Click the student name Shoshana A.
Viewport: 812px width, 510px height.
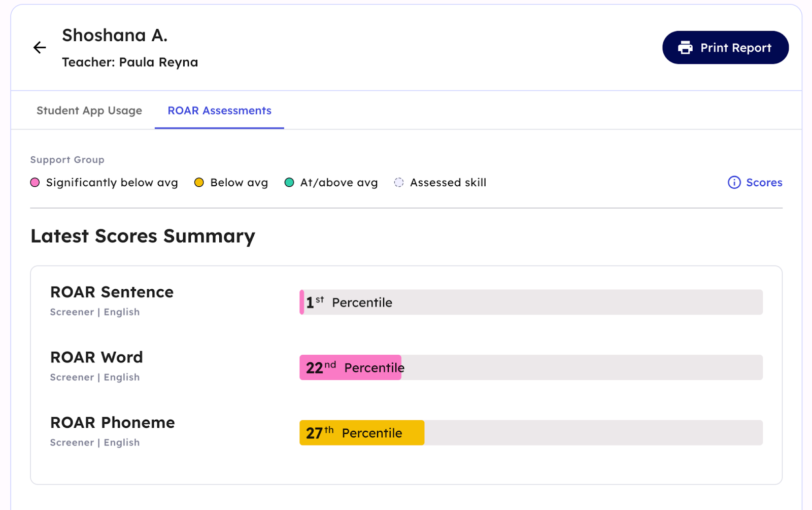[115, 36]
